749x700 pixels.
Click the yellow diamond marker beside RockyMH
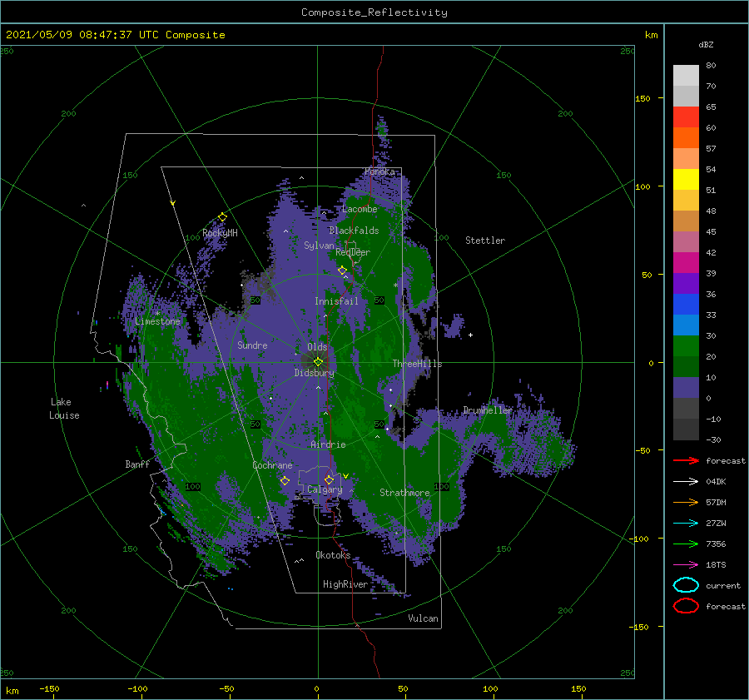222,217
